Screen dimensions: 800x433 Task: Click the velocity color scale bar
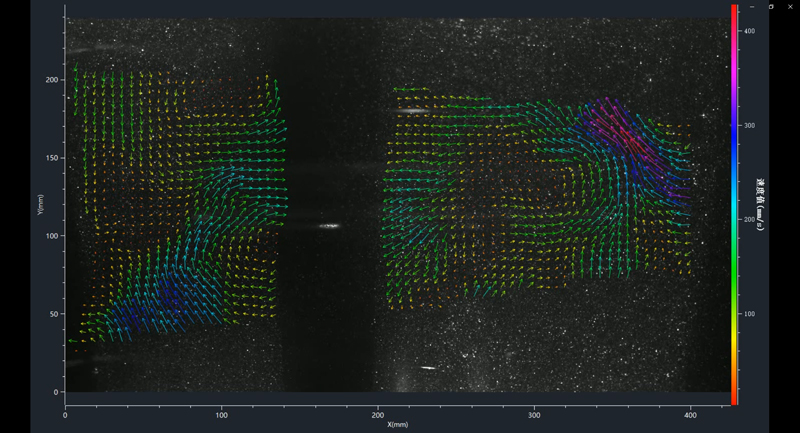[734, 205]
